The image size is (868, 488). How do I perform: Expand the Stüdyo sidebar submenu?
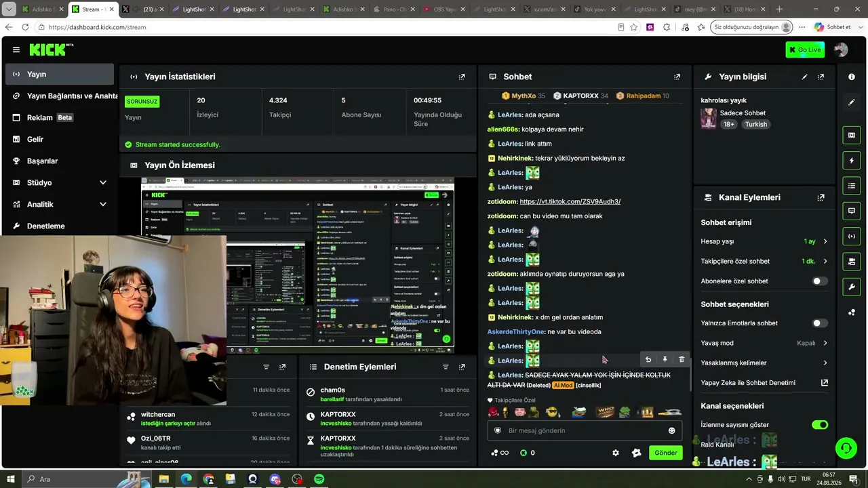60,182
